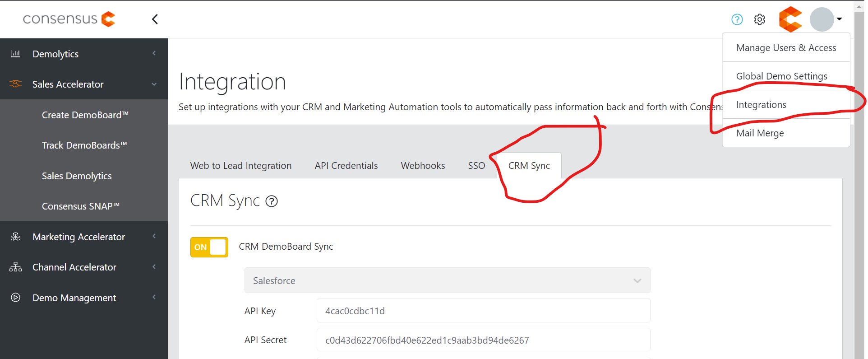This screenshot has height=359, width=868.
Task: Click the CRM DemoBoard Sync label
Action: pos(286,247)
